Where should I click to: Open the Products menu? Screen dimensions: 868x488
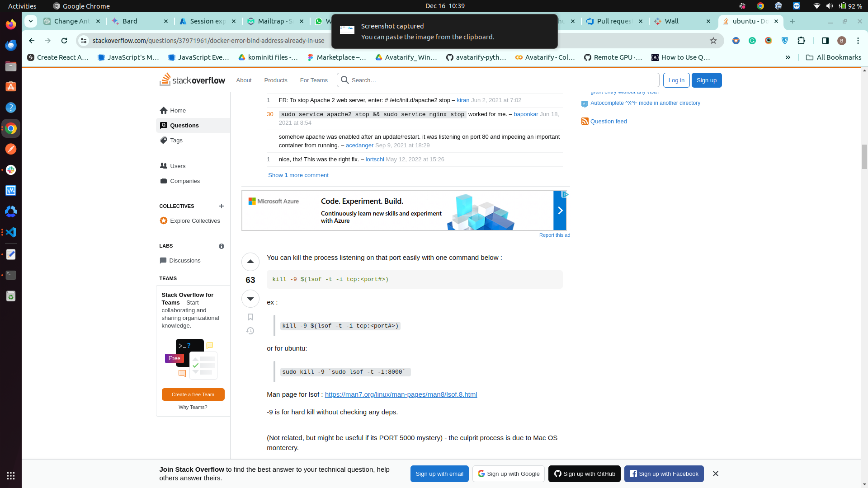tap(275, 80)
